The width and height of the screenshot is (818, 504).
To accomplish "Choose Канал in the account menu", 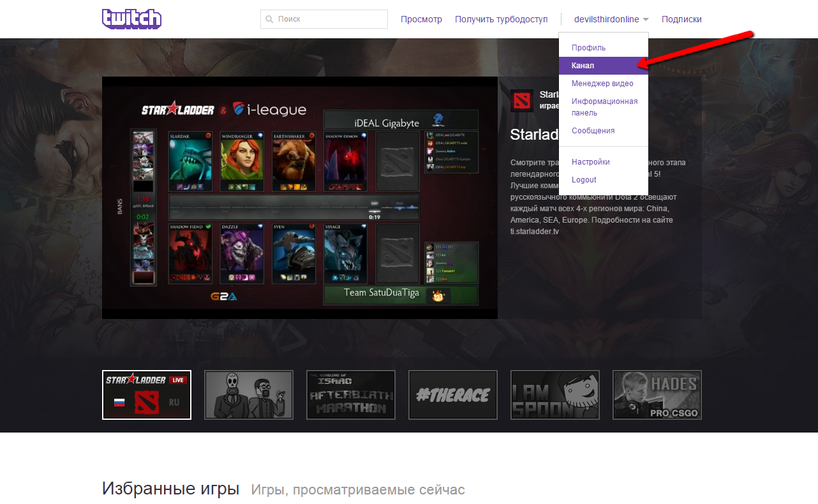I will click(604, 66).
